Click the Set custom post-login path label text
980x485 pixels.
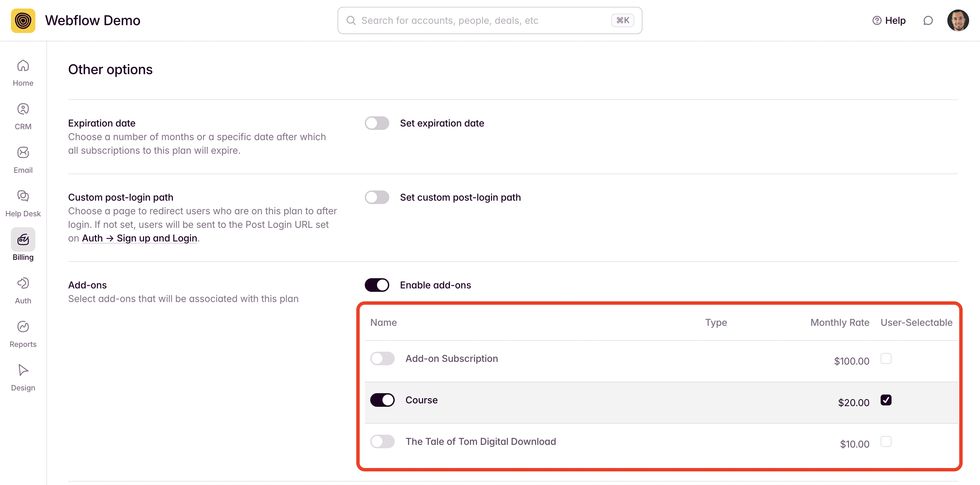pos(460,197)
